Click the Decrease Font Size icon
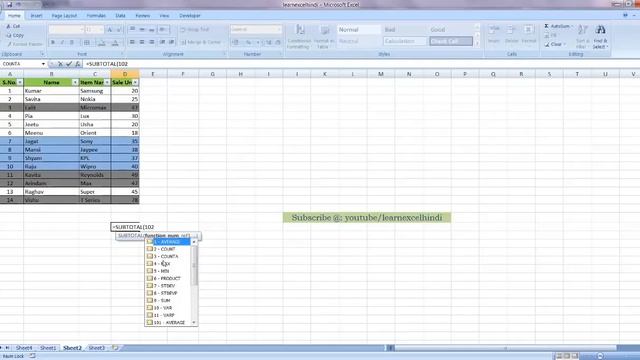Viewport: 640px width, 360px height. click(119, 29)
